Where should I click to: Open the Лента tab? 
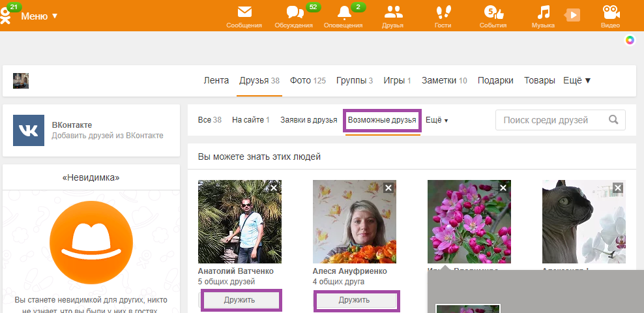tap(216, 80)
